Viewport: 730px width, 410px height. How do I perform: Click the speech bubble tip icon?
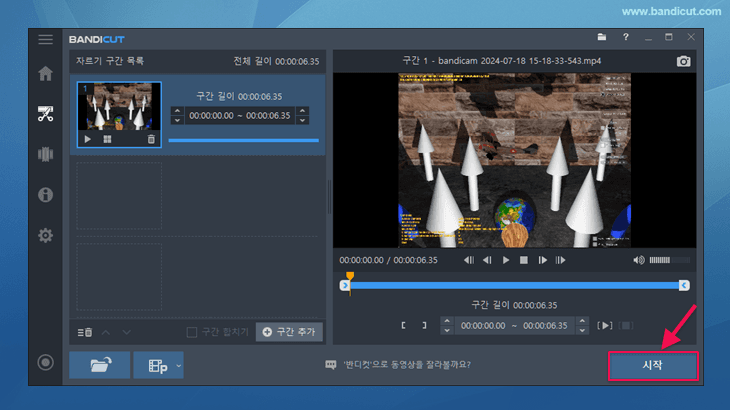(x=331, y=365)
